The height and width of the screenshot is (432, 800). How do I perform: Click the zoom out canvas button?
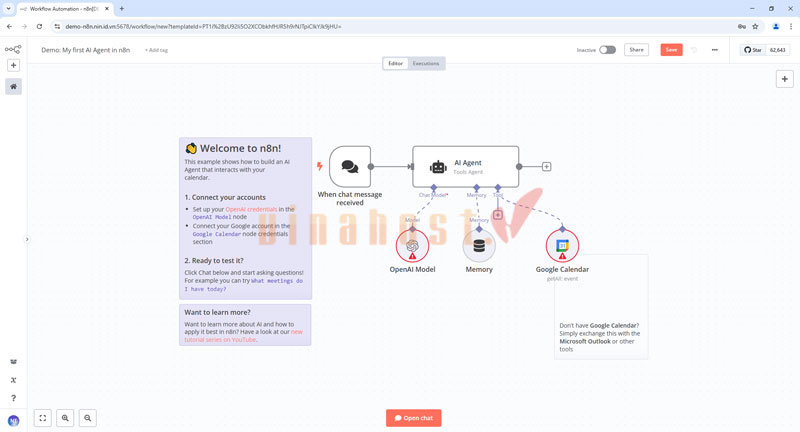(88, 418)
